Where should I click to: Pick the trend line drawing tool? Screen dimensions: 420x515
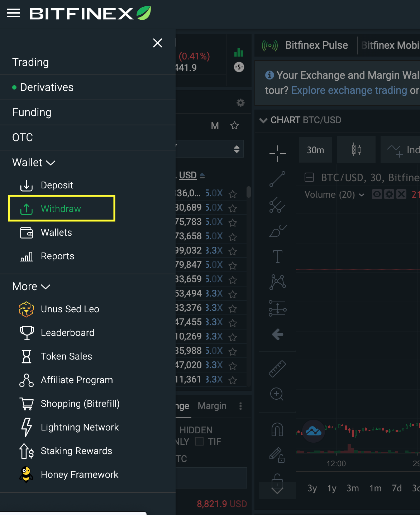(x=277, y=180)
